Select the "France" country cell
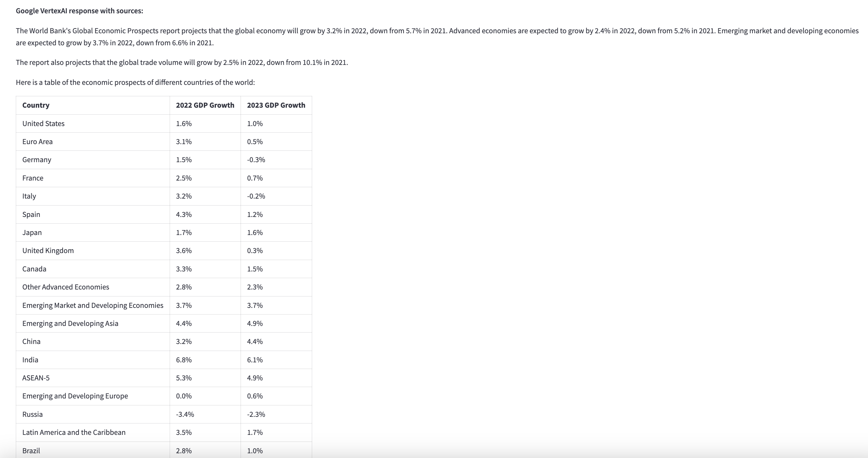The image size is (868, 458). (x=33, y=178)
